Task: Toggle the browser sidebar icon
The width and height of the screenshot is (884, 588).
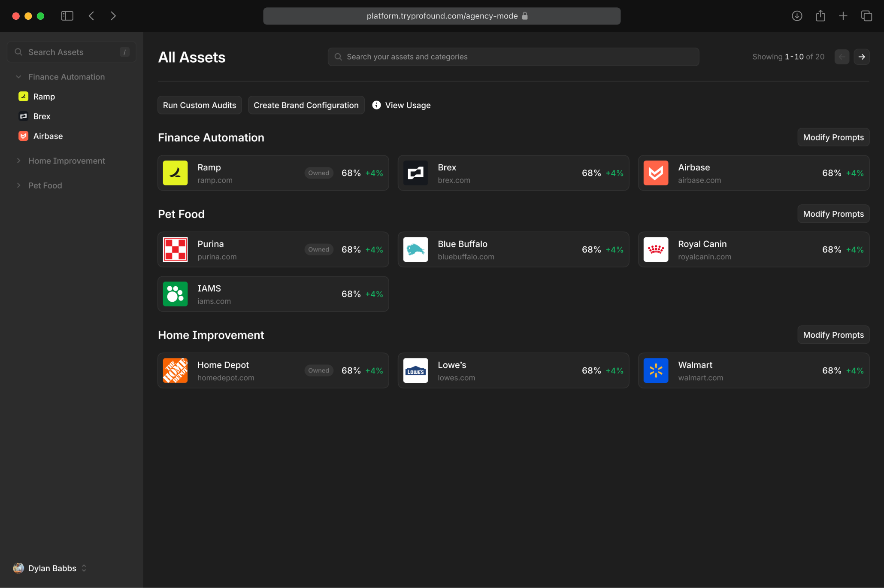Action: coord(67,16)
